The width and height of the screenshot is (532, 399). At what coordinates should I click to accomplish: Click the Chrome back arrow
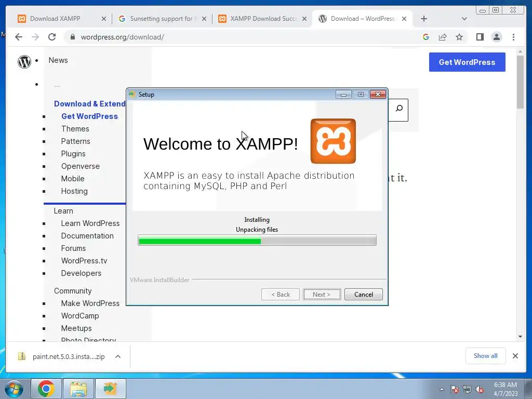pyautogui.click(x=19, y=37)
